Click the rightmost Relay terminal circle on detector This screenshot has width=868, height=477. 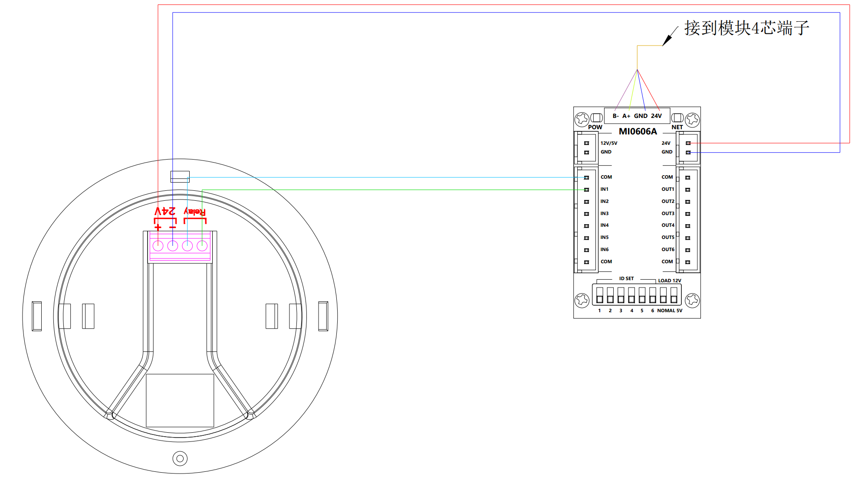pos(202,246)
